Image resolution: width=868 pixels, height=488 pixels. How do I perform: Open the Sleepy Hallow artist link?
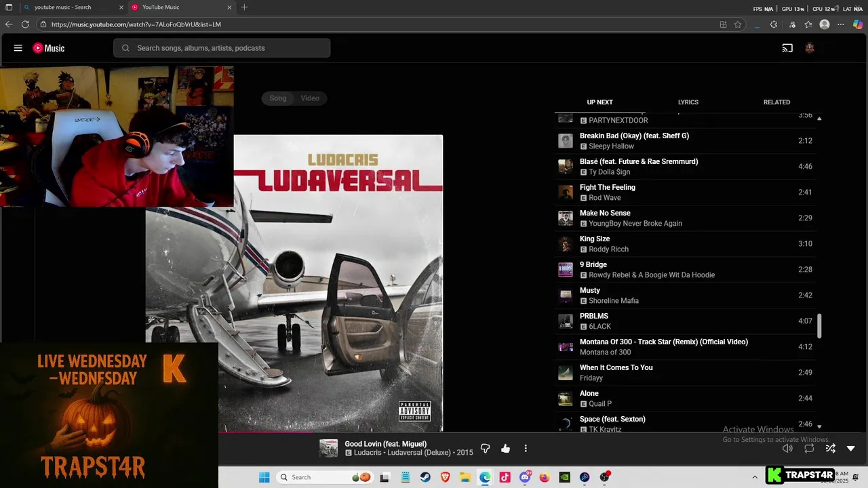(611, 146)
